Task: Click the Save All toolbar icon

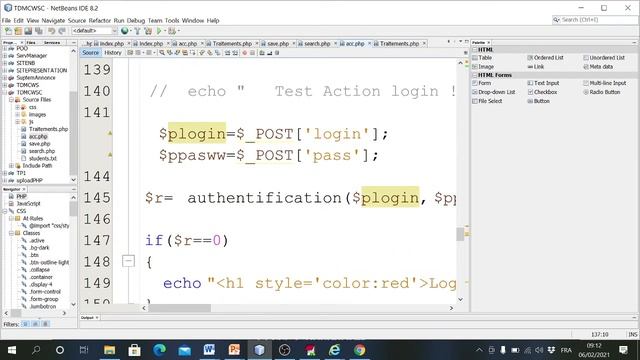Action: (x=39, y=31)
